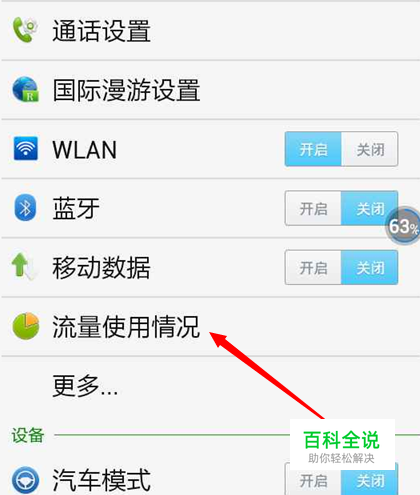Enable mobile data with 开启
420x495 pixels.
tap(313, 268)
